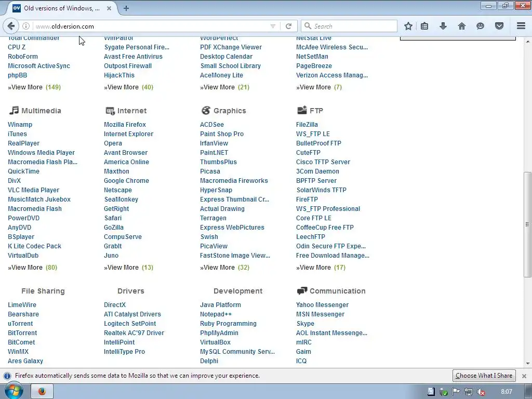The image size is (532, 399).
Task: View More FTP programs (17)
Action: (x=321, y=268)
